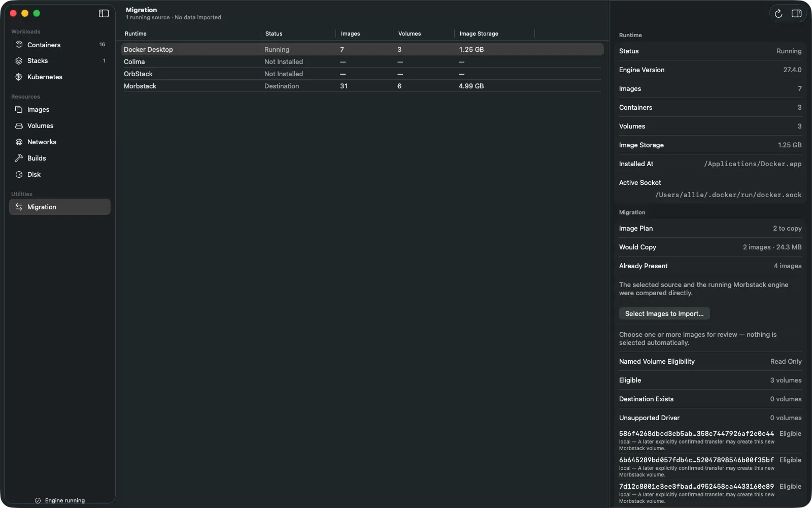Select volume entry starting 7d12c8001e3e
Viewport: 812px width, 508px height.
pos(710,493)
